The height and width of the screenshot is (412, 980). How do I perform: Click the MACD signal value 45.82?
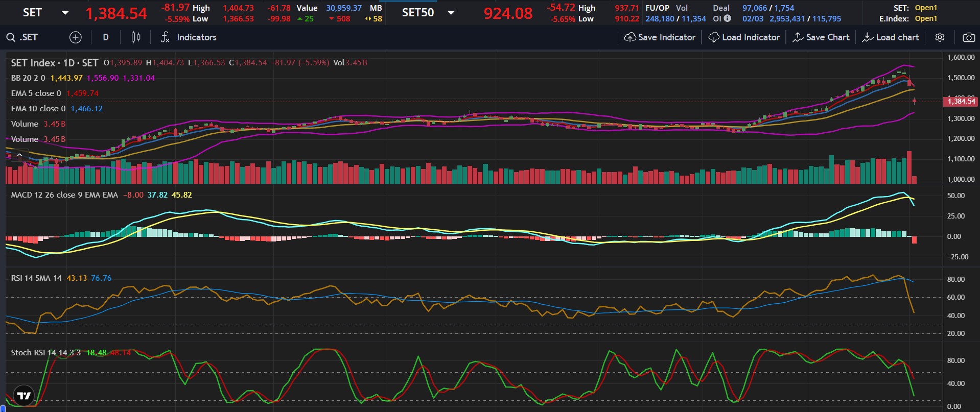[x=182, y=195]
